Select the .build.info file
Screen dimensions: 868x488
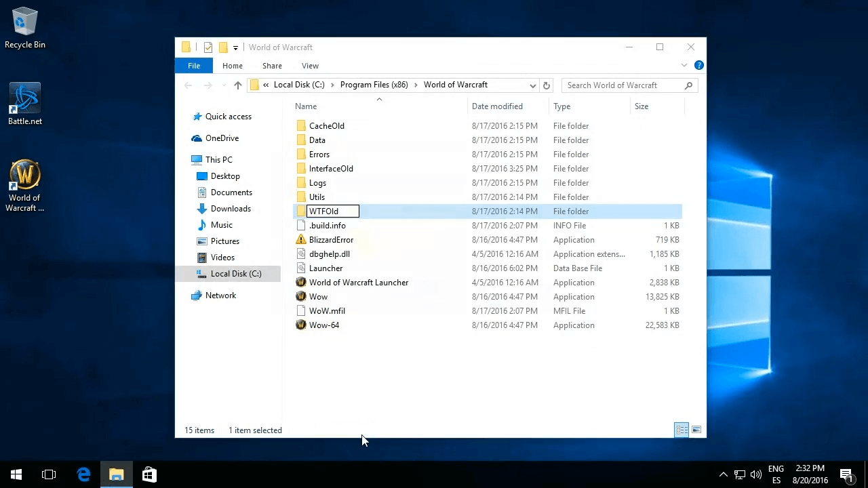pos(327,226)
